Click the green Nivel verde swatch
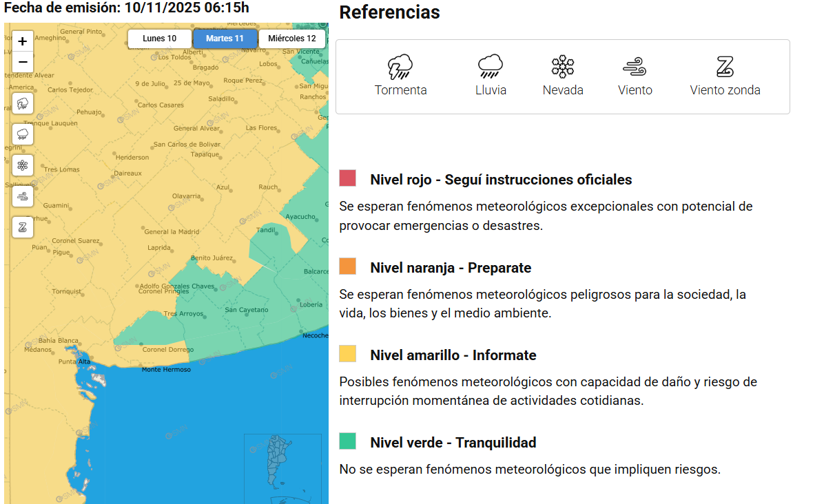Screen dimensions: 824x504 (x=348, y=441)
